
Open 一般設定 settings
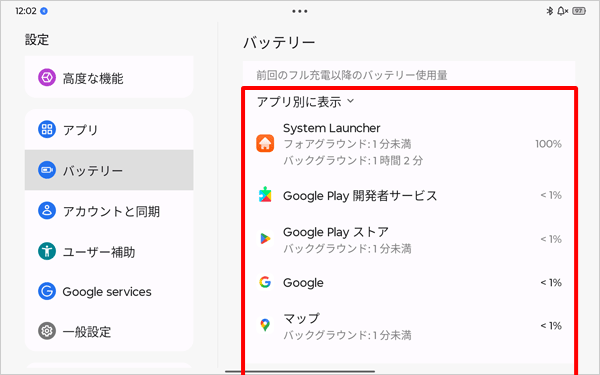pyautogui.click(x=109, y=331)
